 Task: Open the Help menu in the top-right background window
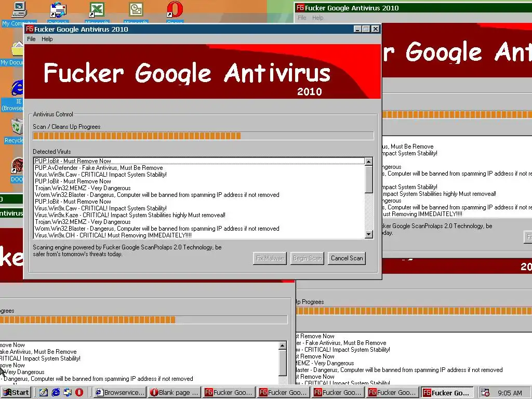[x=318, y=18]
